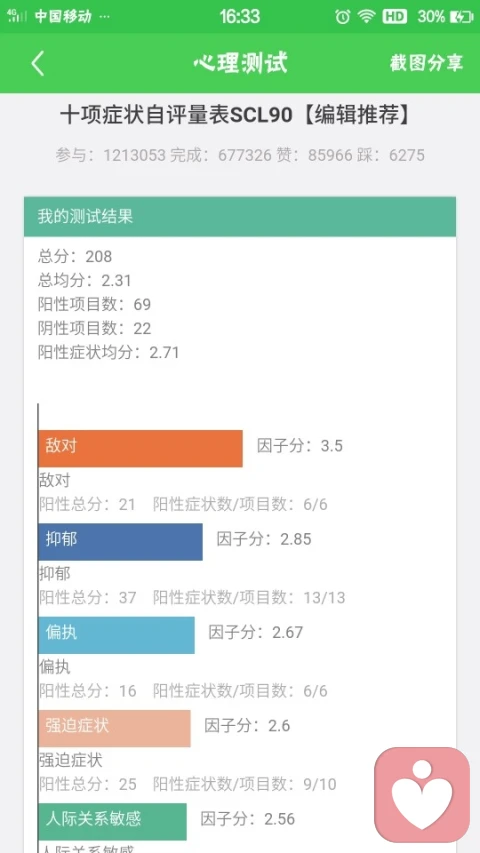Tap the battery indicator icon
The height and width of the screenshot is (853, 480).
click(462, 17)
